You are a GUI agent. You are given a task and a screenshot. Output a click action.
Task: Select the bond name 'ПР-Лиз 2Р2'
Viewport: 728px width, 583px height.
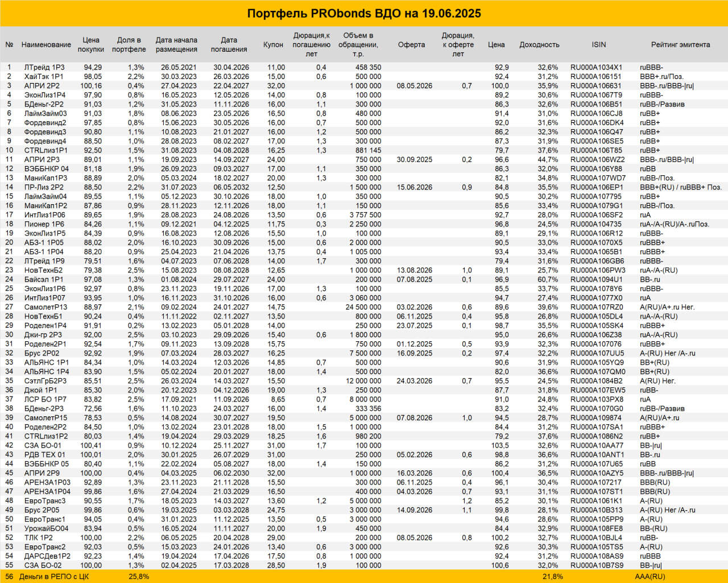click(x=44, y=187)
